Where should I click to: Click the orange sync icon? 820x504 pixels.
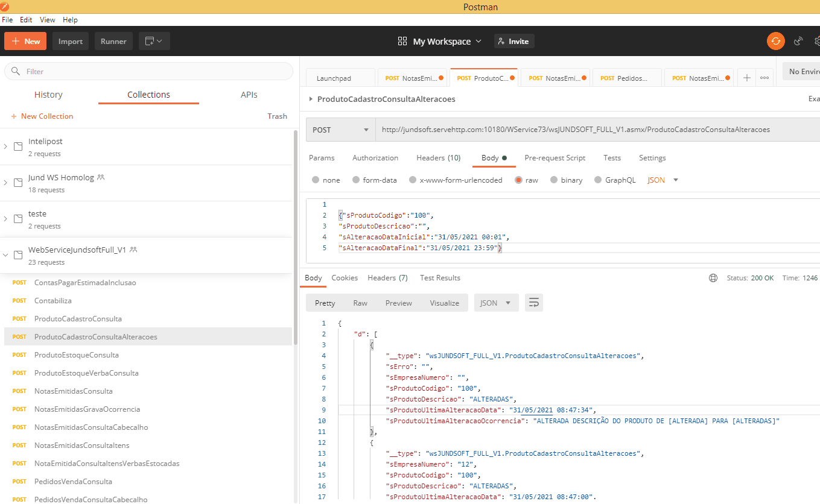[775, 41]
